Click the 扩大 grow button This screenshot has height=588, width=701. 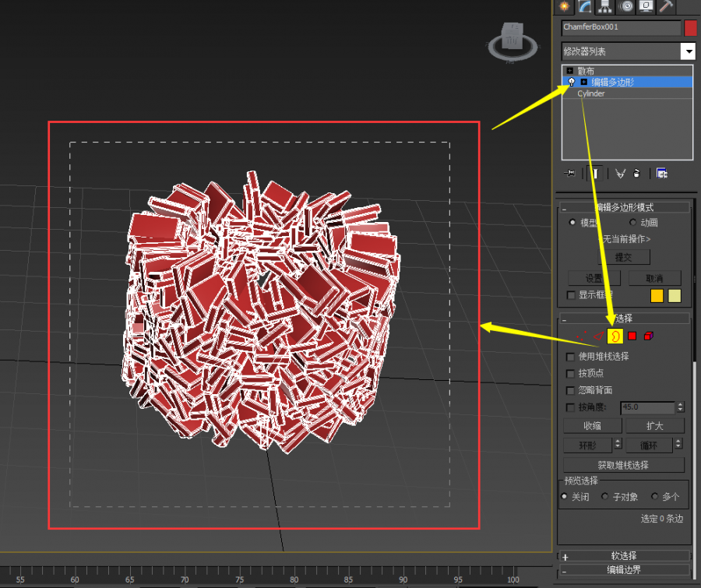point(654,426)
